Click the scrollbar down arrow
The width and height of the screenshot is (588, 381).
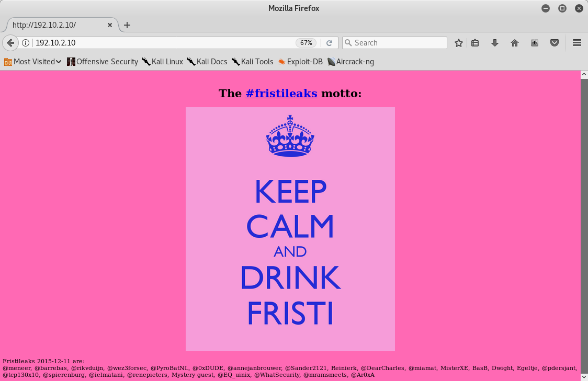pyautogui.click(x=583, y=376)
